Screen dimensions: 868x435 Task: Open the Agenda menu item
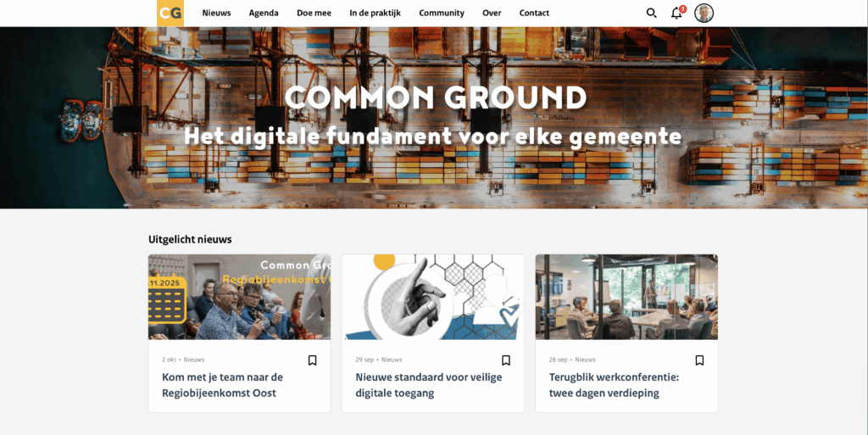264,13
